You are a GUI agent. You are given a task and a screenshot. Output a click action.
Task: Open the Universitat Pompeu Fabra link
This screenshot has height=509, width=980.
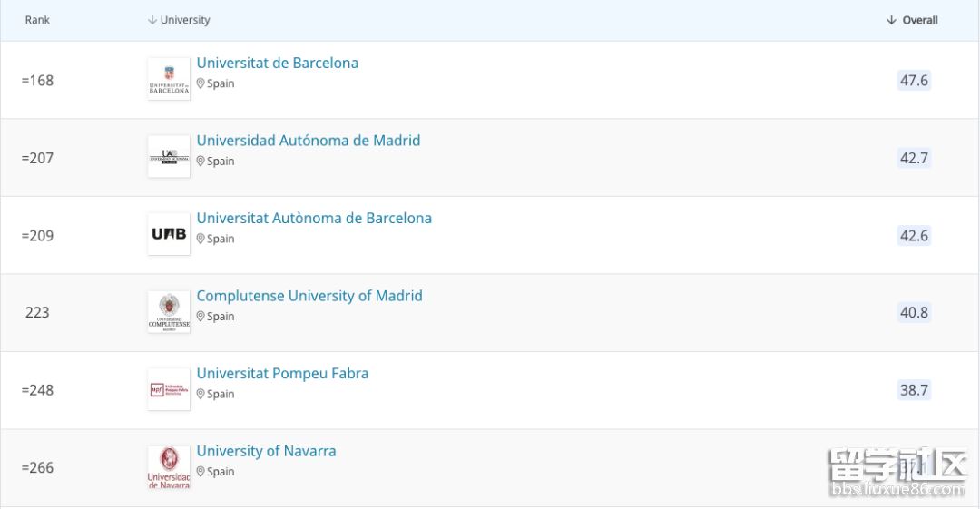pos(282,374)
